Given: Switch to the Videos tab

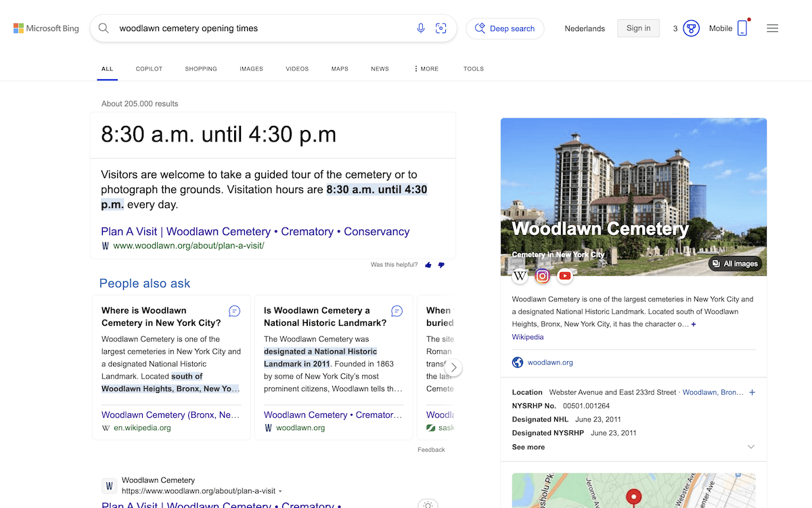Looking at the screenshot, I should (x=297, y=68).
